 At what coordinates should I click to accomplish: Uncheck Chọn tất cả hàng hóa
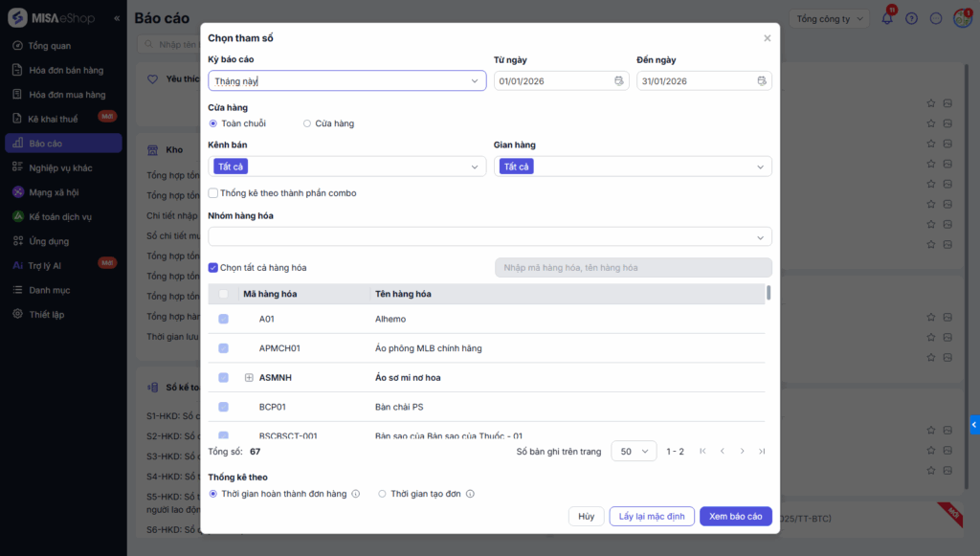click(x=213, y=268)
